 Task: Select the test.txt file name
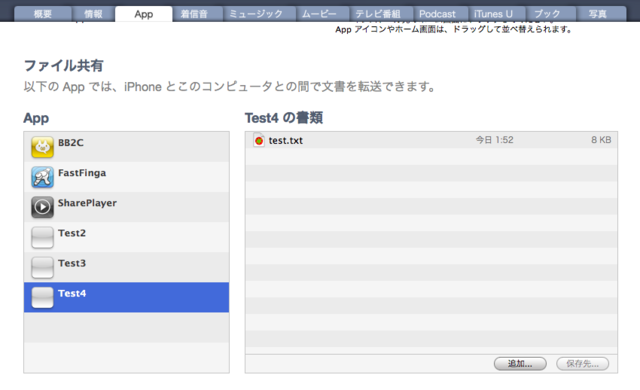(x=286, y=141)
